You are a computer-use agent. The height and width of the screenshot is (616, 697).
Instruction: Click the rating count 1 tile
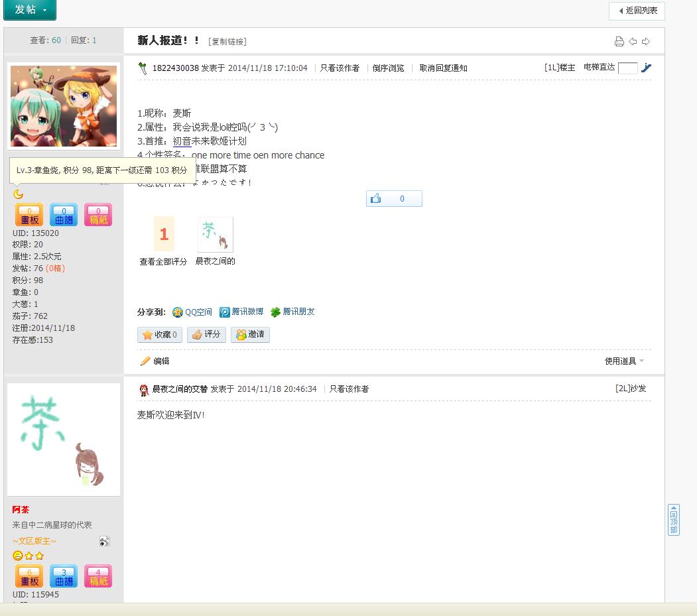tap(164, 234)
